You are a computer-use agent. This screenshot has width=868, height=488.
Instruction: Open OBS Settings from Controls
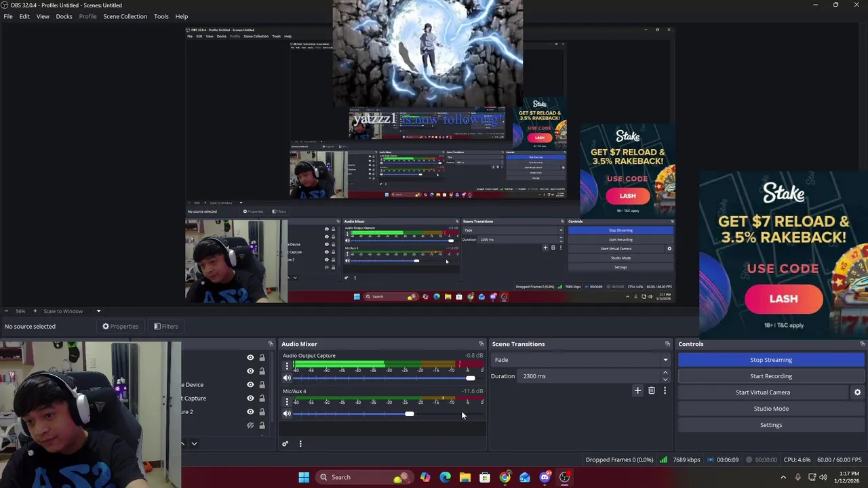[x=771, y=425]
